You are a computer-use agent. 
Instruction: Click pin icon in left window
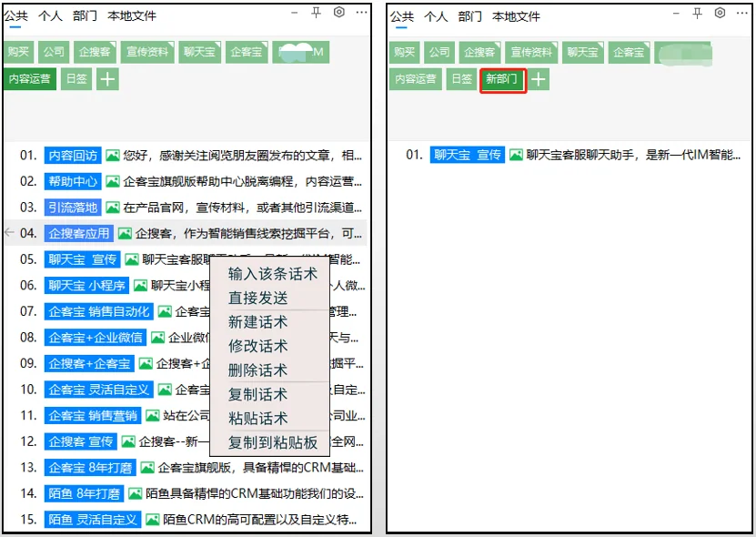pyautogui.click(x=317, y=13)
